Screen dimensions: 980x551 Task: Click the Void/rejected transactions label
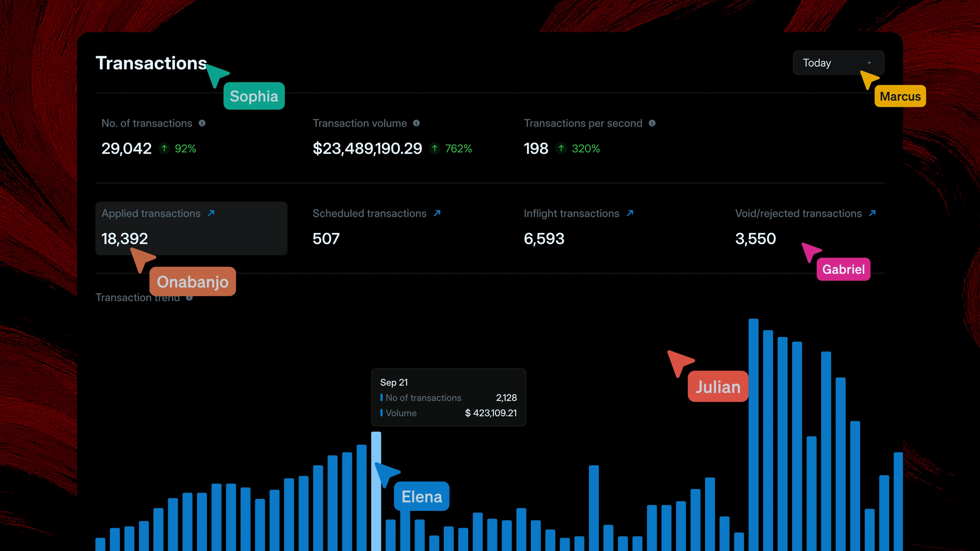tap(798, 214)
